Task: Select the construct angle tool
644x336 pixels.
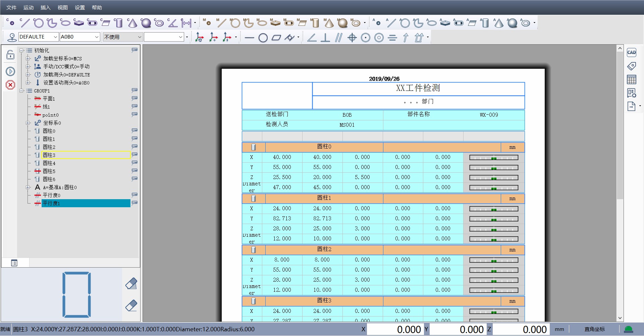Action: pyautogui.click(x=172, y=23)
